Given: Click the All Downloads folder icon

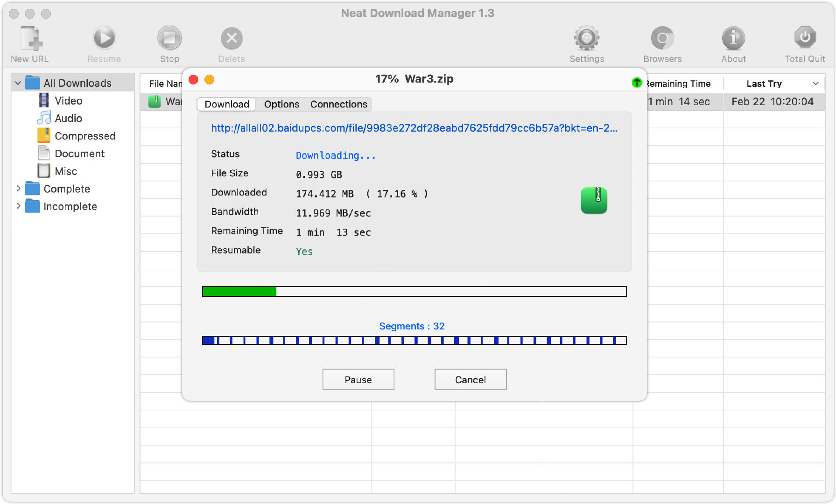Looking at the screenshot, I should (33, 83).
